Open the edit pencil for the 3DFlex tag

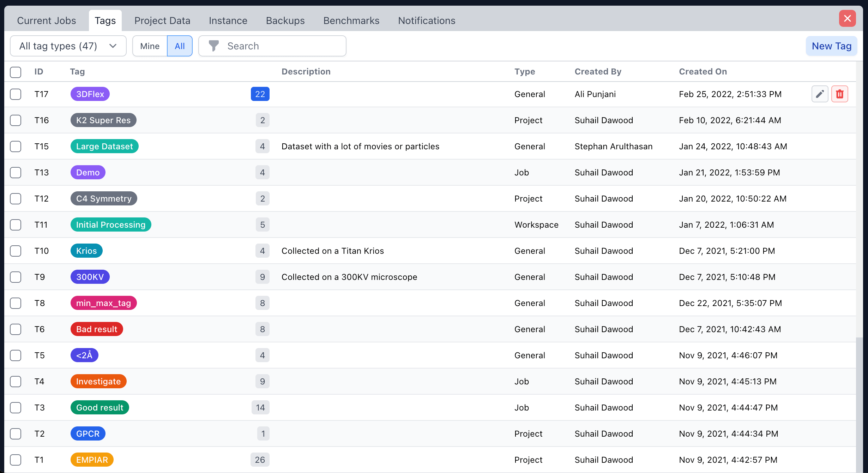pyautogui.click(x=820, y=94)
